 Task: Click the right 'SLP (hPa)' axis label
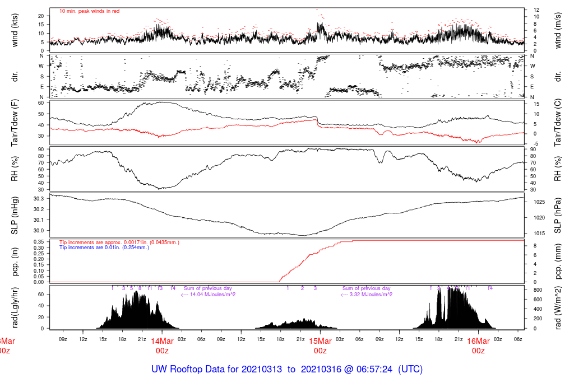click(558, 216)
